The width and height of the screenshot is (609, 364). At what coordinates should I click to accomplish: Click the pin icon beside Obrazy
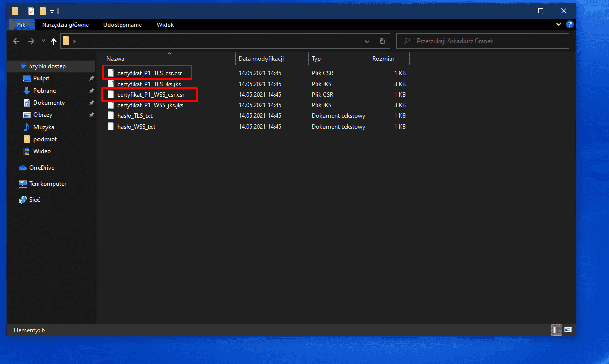pos(91,115)
